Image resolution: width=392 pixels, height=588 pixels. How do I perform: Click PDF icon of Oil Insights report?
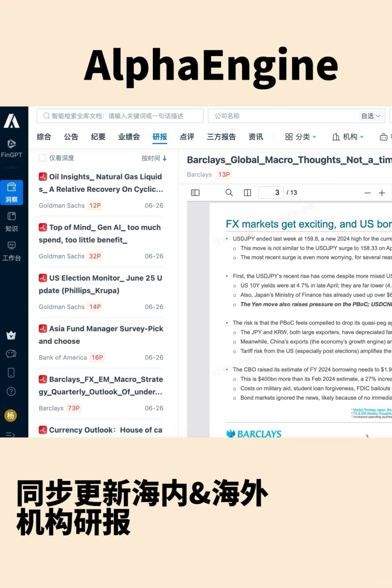(43, 177)
